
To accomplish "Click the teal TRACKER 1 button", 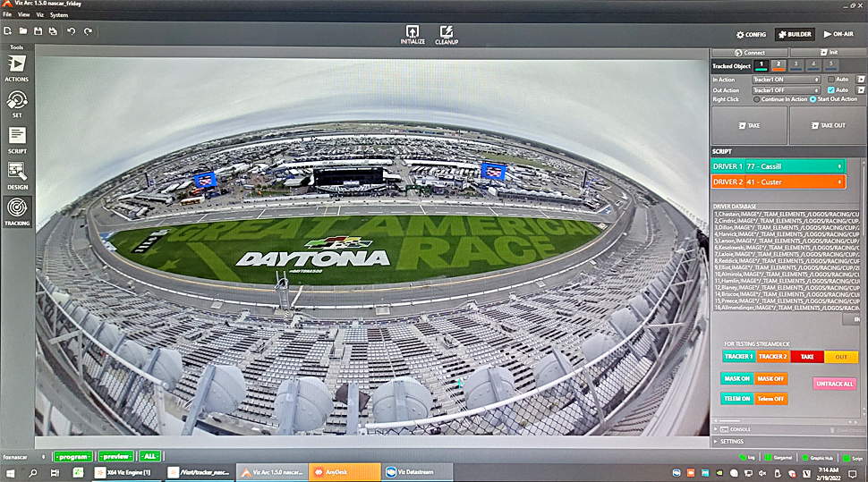I will (x=738, y=357).
